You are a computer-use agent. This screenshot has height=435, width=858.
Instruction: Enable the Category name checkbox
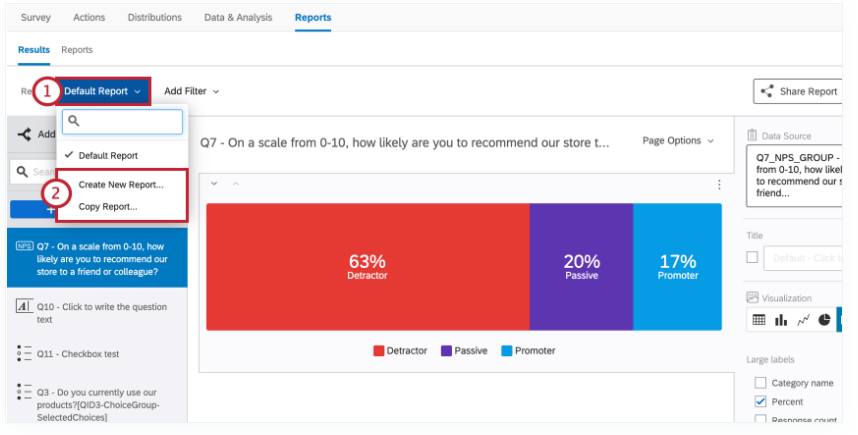758,382
